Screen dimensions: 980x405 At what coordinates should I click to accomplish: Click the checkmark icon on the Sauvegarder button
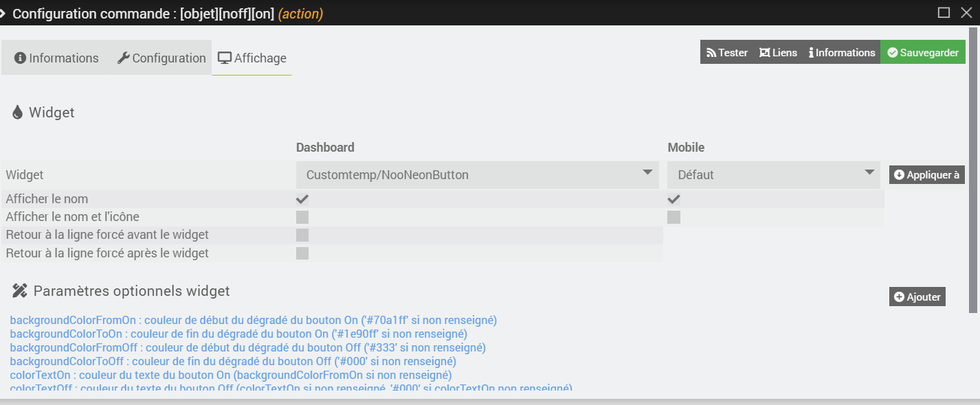pos(893,51)
